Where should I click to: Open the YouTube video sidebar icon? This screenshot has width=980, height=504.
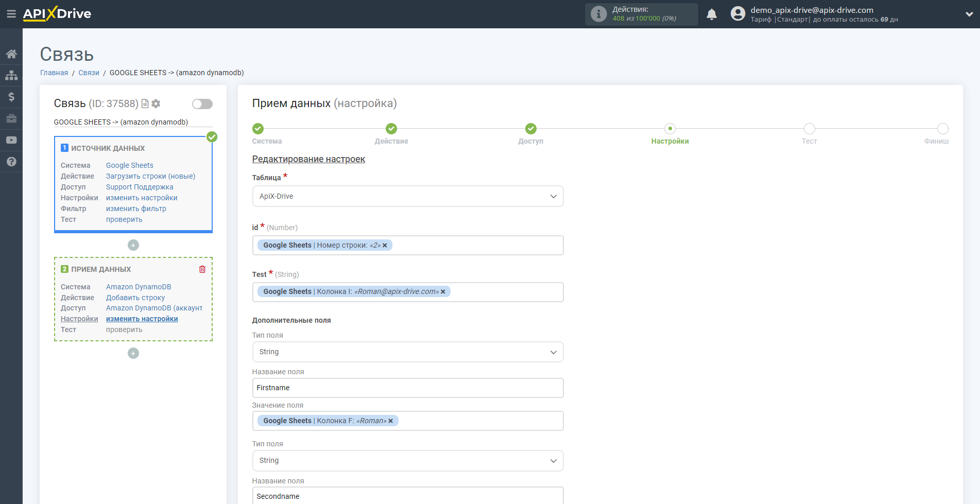(11, 140)
